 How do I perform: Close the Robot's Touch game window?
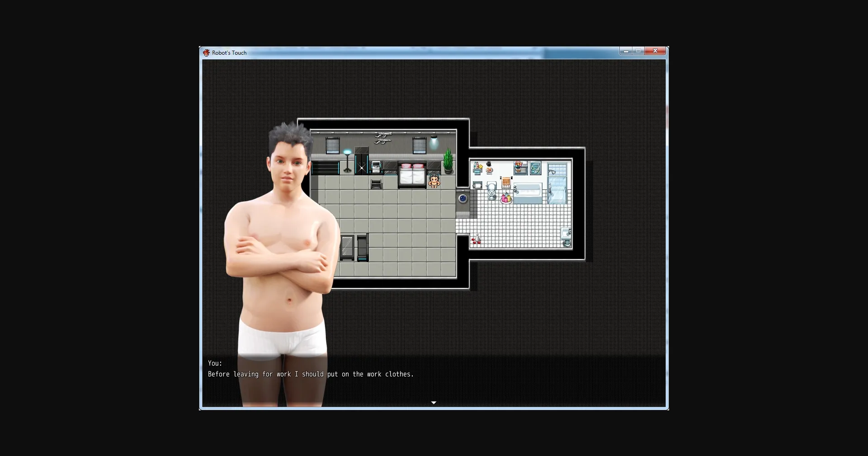[655, 51]
